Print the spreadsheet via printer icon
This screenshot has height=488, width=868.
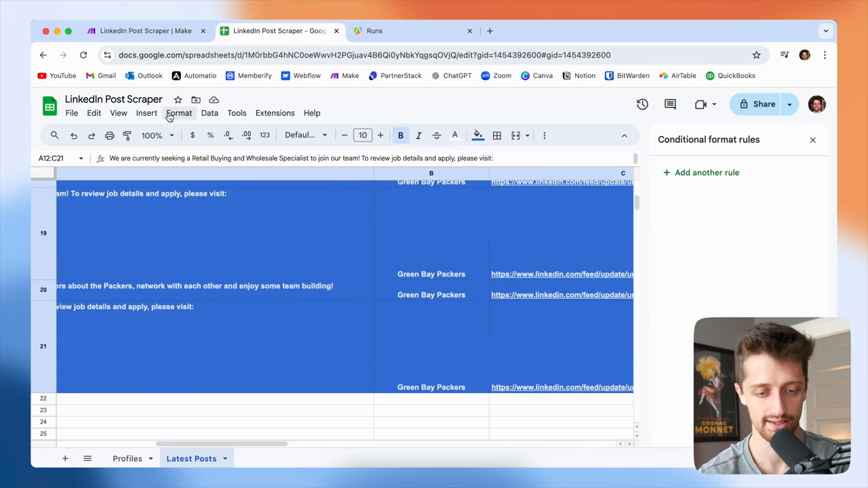[109, 136]
